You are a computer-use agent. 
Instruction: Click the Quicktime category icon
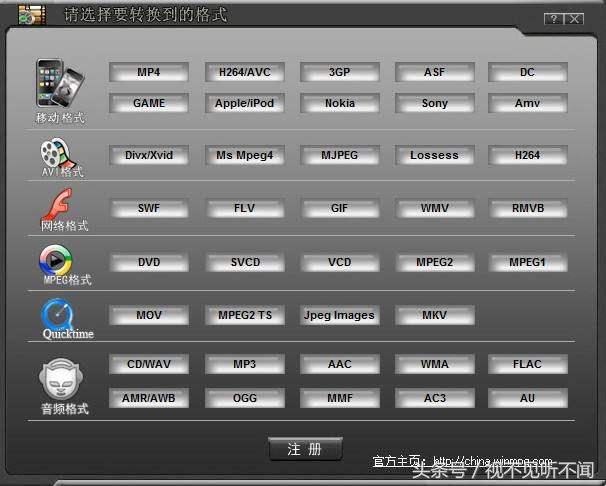pos(58,314)
